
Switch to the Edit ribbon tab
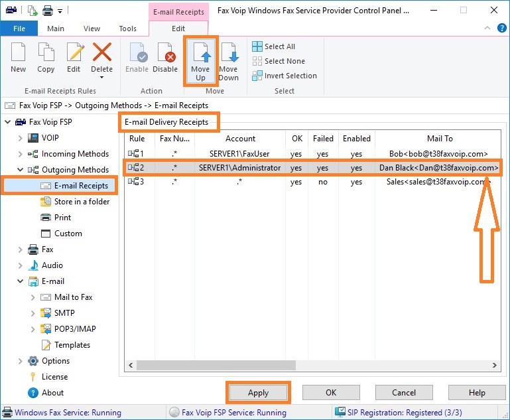pos(178,29)
